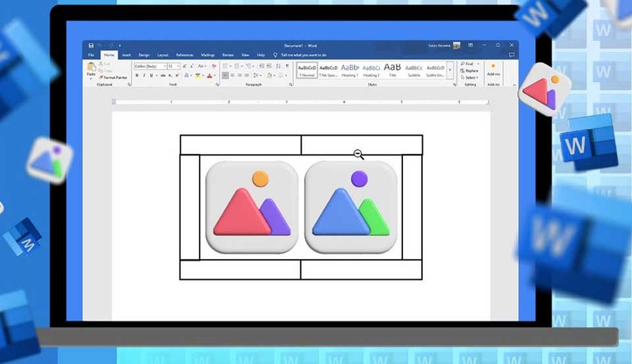The image size is (632, 364).
Task: Select the red mountain picture in document
Action: click(x=252, y=208)
